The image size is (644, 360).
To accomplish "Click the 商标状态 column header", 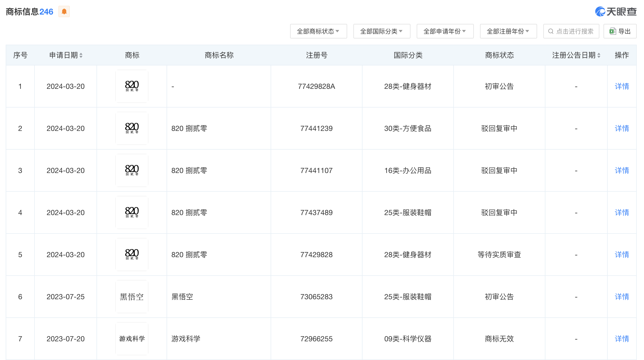I will pos(499,55).
